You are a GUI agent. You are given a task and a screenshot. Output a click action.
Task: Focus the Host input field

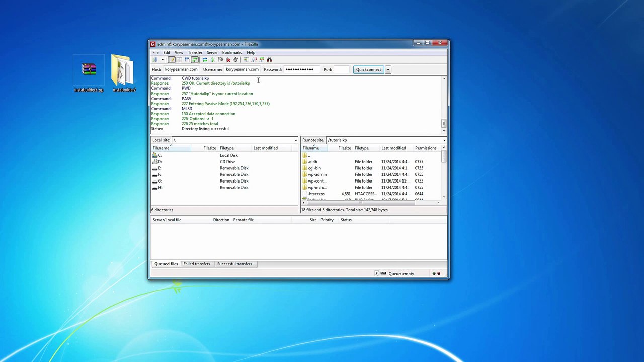pos(181,70)
